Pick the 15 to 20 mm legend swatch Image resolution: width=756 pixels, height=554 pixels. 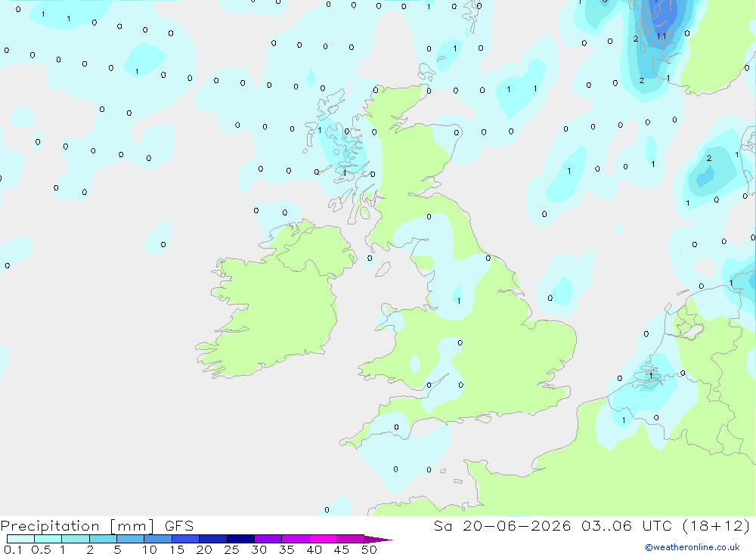pyautogui.click(x=186, y=539)
